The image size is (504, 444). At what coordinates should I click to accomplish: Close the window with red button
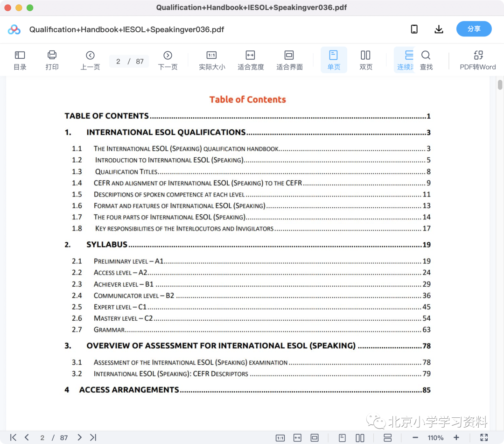pyautogui.click(x=8, y=7)
